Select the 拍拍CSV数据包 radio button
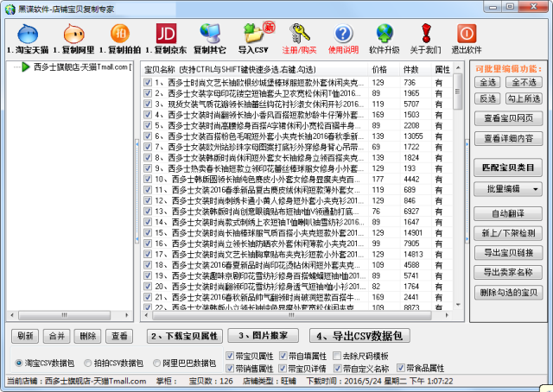The height and width of the screenshot is (392, 553). coord(88,363)
